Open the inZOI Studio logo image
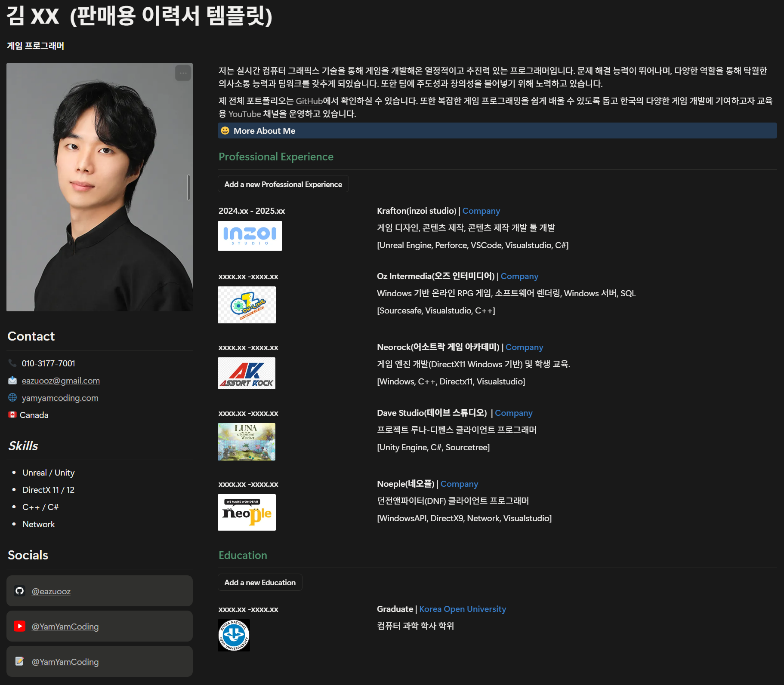The image size is (784, 685). pos(250,236)
